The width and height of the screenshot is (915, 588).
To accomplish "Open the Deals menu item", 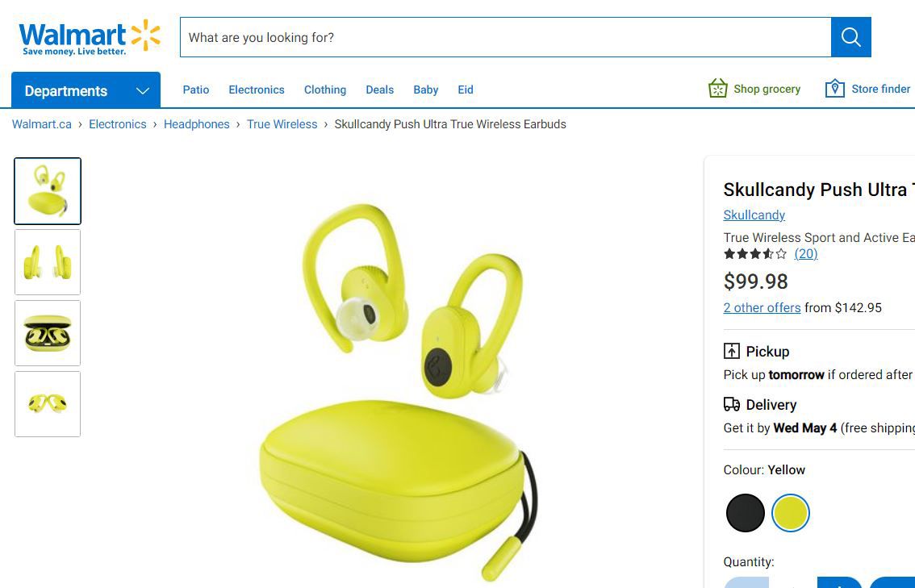I will pyautogui.click(x=379, y=90).
